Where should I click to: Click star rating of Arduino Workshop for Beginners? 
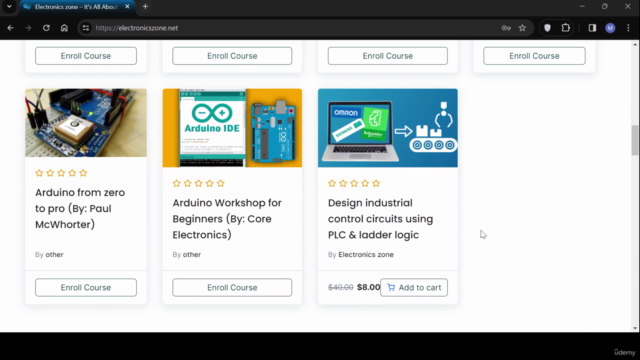pos(198,183)
